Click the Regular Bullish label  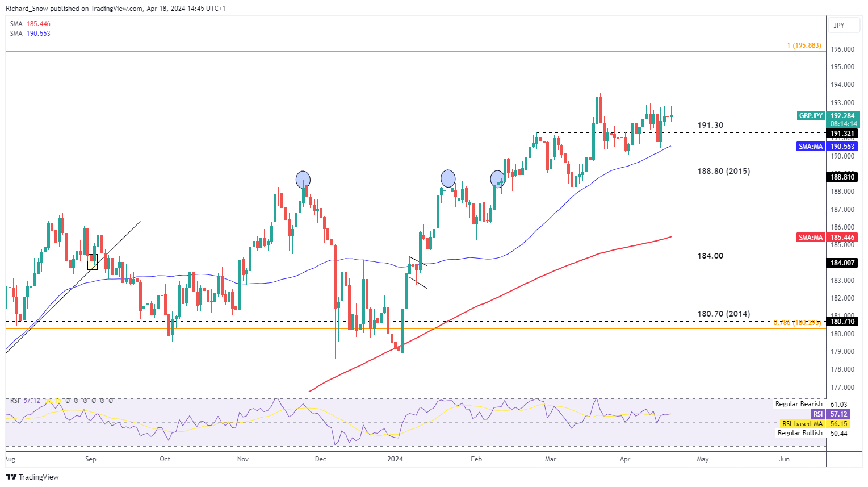coord(800,433)
